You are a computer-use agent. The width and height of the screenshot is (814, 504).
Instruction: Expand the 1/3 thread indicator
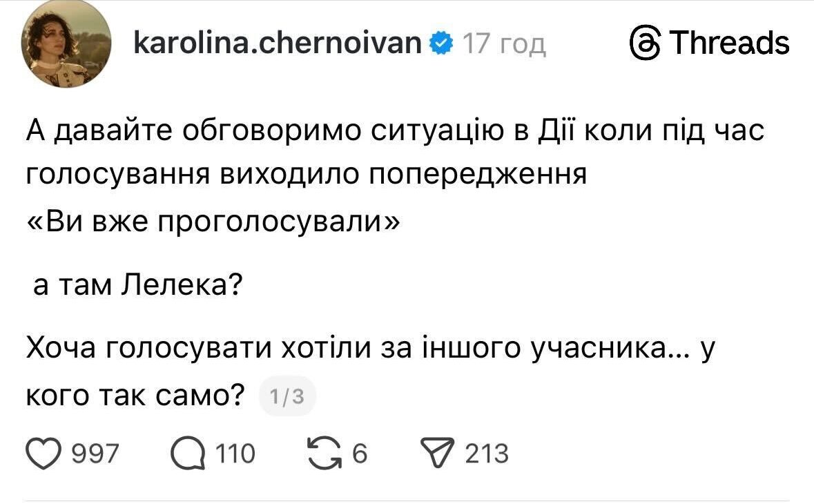click(287, 396)
